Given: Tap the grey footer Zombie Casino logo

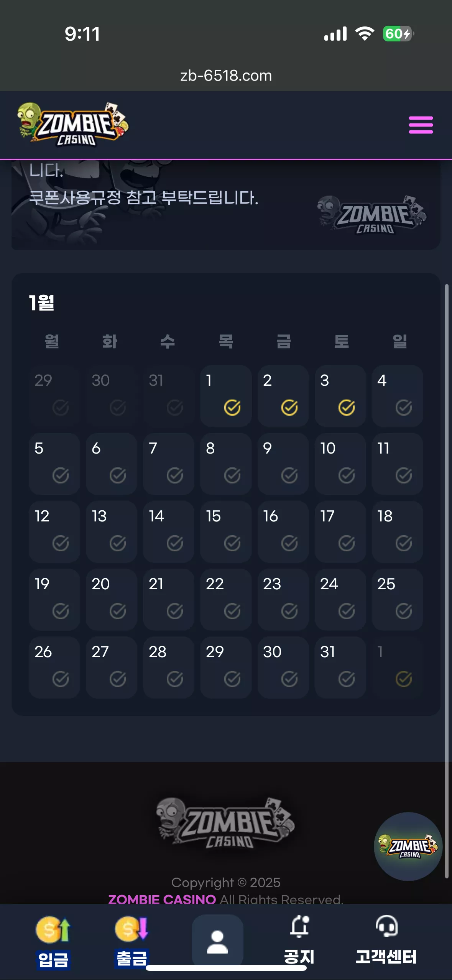Looking at the screenshot, I should coord(225,822).
